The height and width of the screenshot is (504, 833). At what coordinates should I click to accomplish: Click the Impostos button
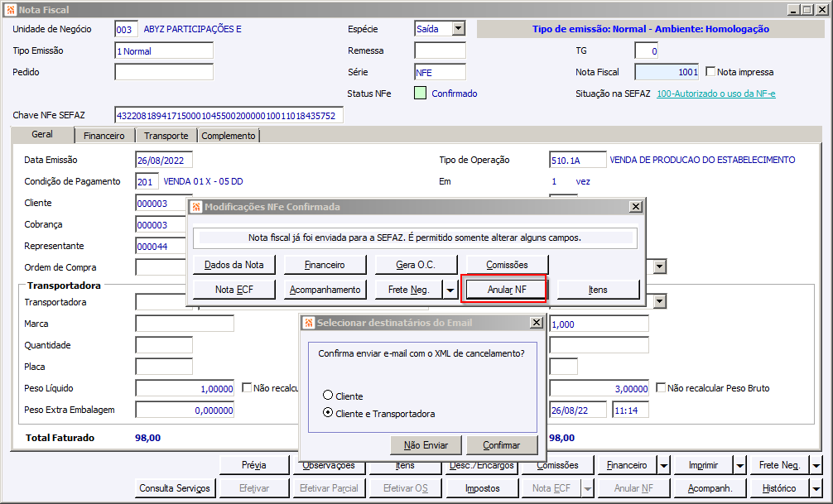coord(483,488)
